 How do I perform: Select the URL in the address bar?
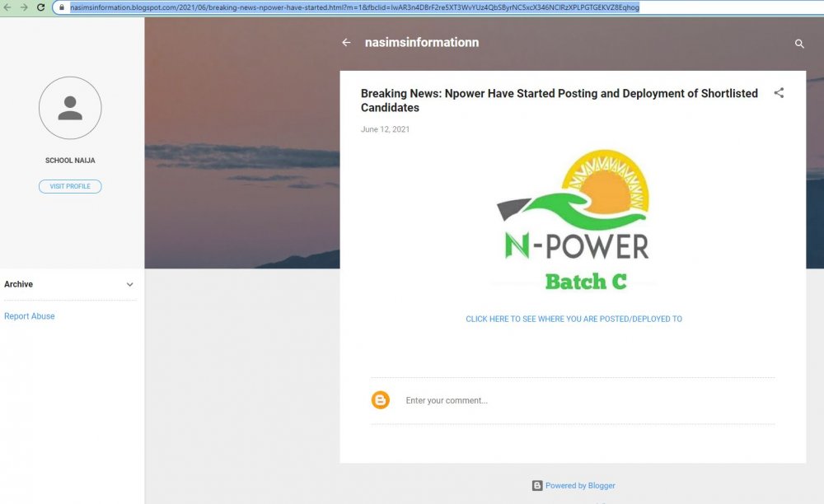point(354,7)
